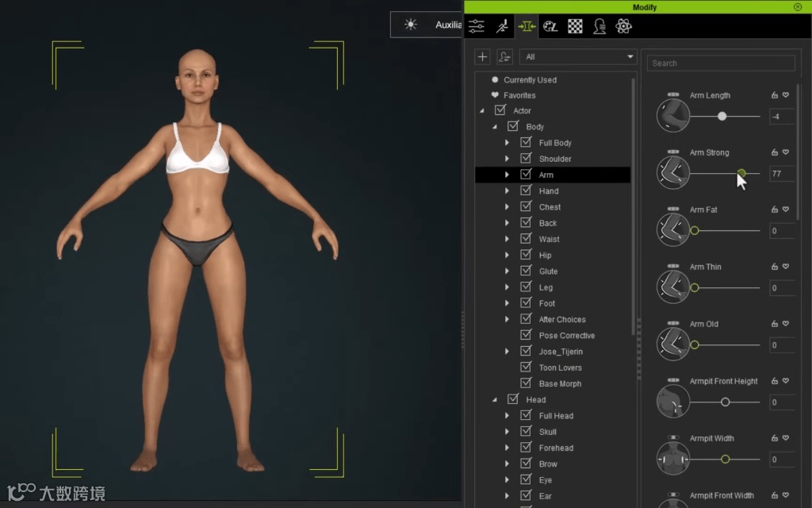
Task: Open the Material palette tab icon
Action: tap(550, 26)
